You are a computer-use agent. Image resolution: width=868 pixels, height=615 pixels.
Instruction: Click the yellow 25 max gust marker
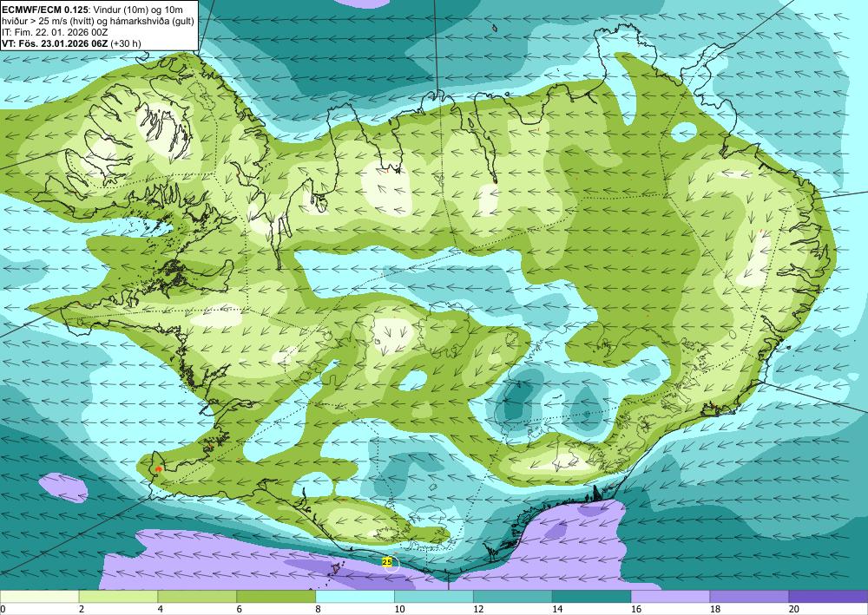pos(387,562)
